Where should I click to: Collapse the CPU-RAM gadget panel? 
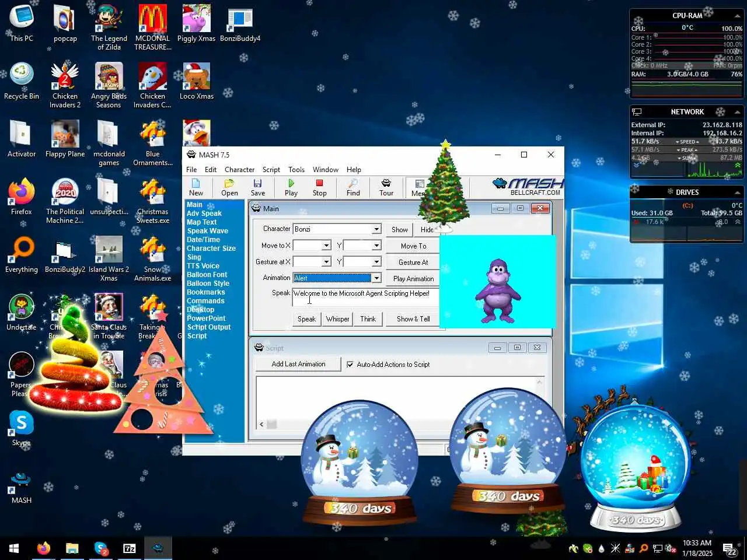[x=737, y=16]
